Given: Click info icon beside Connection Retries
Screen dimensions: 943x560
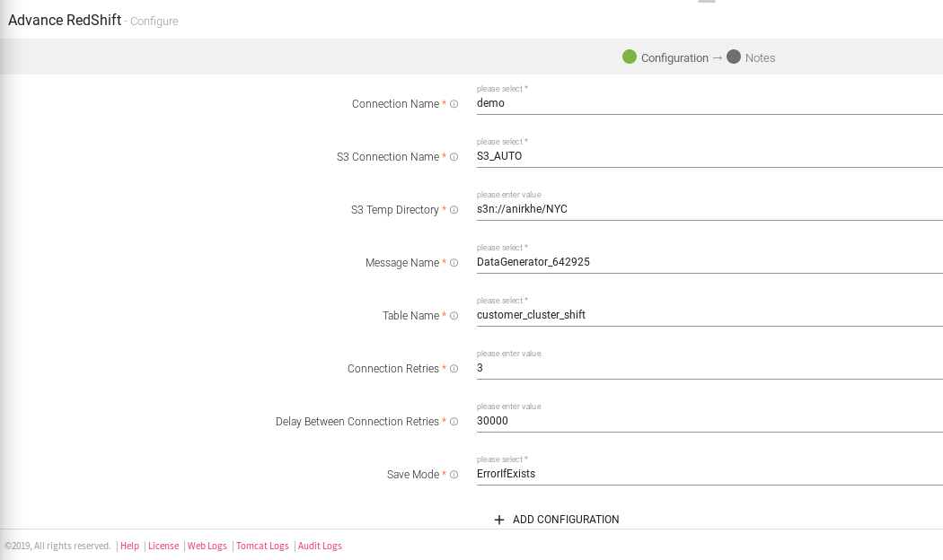Looking at the screenshot, I should (454, 369).
